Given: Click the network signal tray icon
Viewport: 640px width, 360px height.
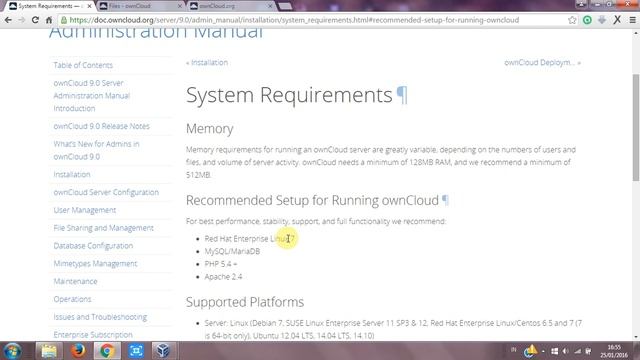Looking at the screenshot, I should pos(578,351).
